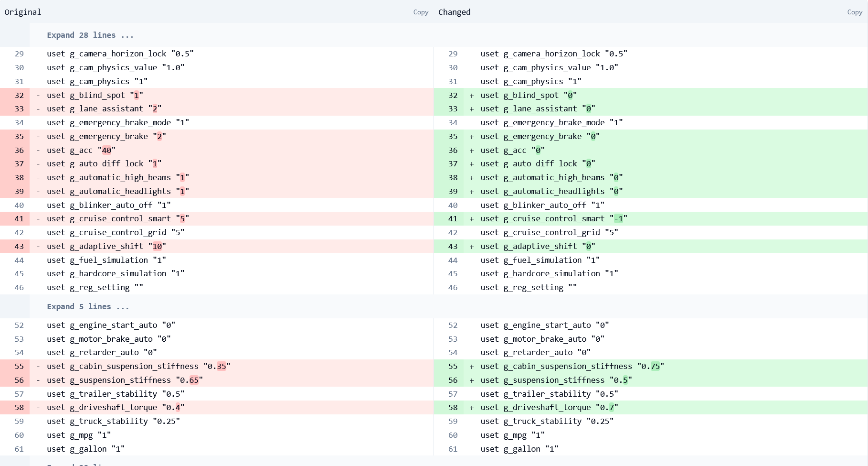Select removed g_cabin_suspension_stiffness "0.35" line

138,366
